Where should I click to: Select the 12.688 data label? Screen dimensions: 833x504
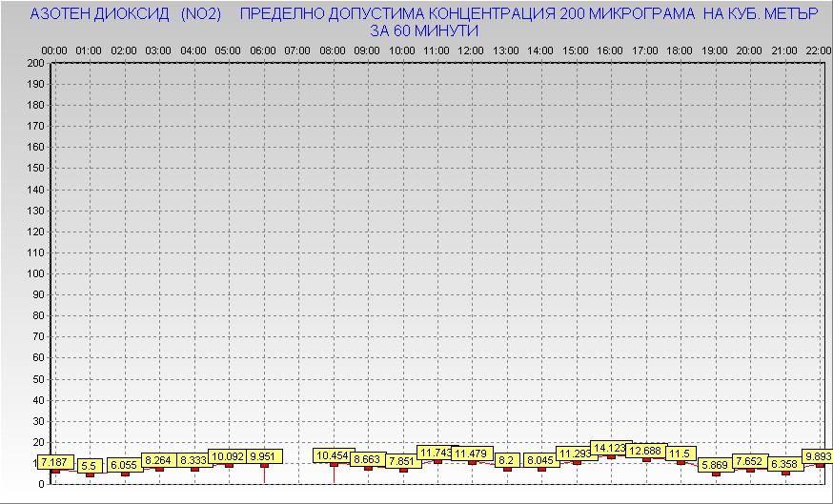(645, 451)
